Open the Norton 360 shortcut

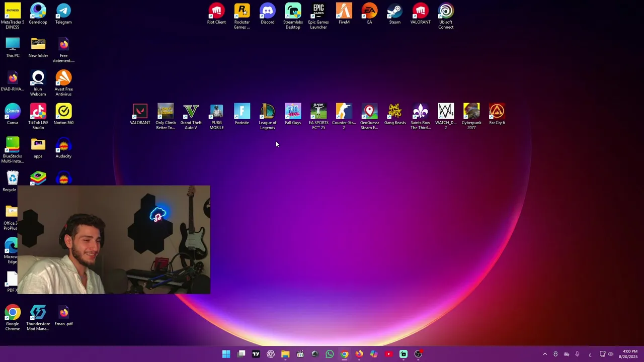tap(63, 114)
